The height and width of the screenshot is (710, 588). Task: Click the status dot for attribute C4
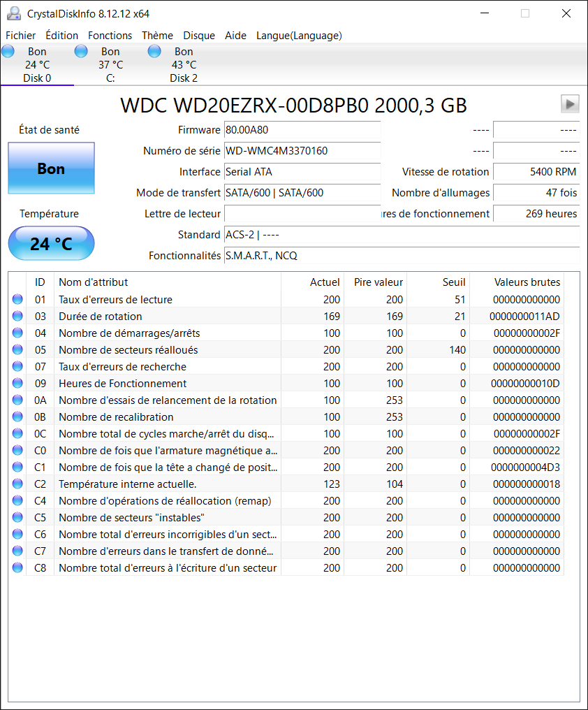tap(17, 500)
